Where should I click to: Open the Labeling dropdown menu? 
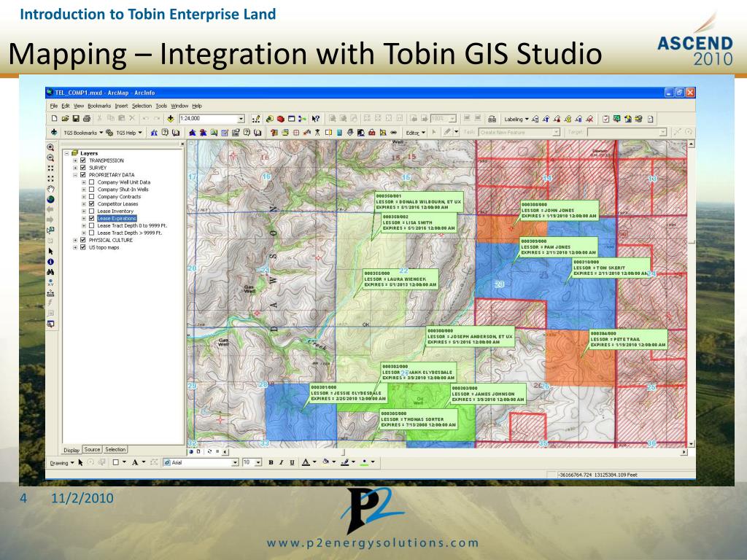pos(516,119)
